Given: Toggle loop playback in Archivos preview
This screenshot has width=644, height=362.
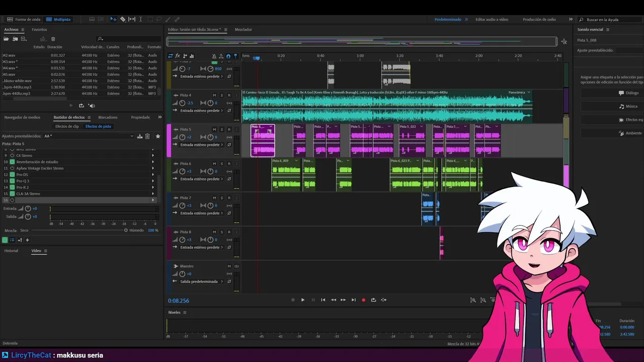Looking at the screenshot, I should point(82,106).
